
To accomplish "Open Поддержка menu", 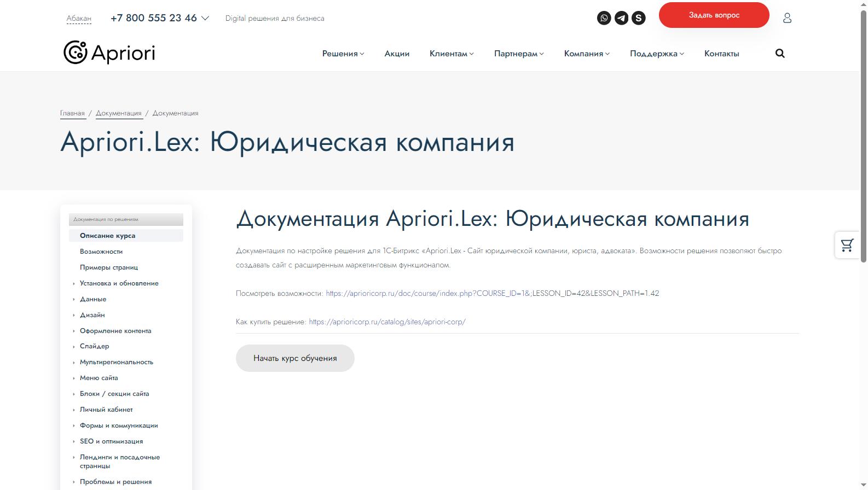I will click(x=657, y=54).
